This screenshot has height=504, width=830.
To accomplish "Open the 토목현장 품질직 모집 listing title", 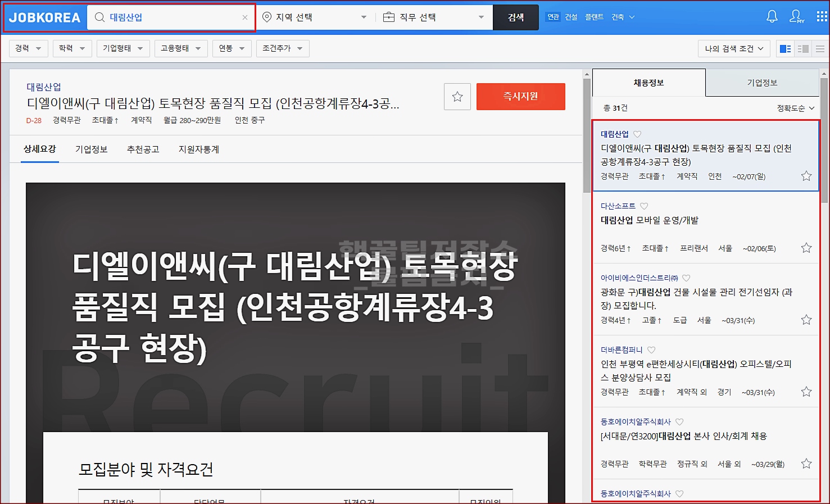I will pyautogui.click(x=696, y=155).
